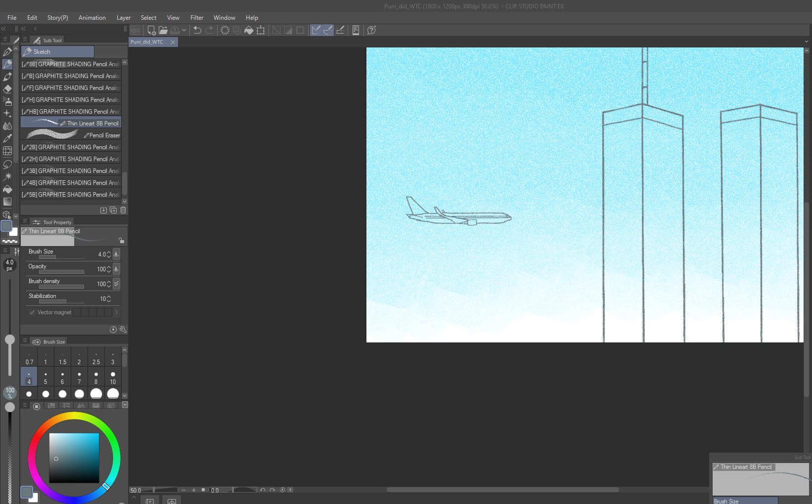Choose [8B] GRAPHITE SHADING Pencil sub tool

click(71, 64)
